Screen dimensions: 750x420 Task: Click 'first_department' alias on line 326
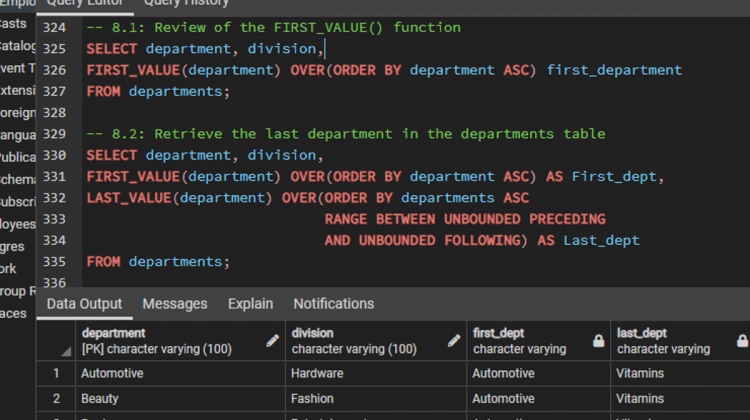(614, 70)
